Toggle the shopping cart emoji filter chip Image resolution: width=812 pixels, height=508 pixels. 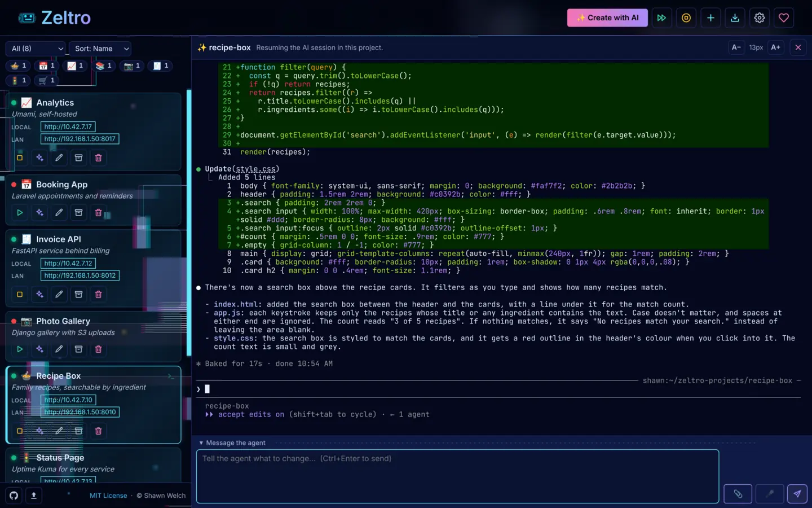(47, 80)
